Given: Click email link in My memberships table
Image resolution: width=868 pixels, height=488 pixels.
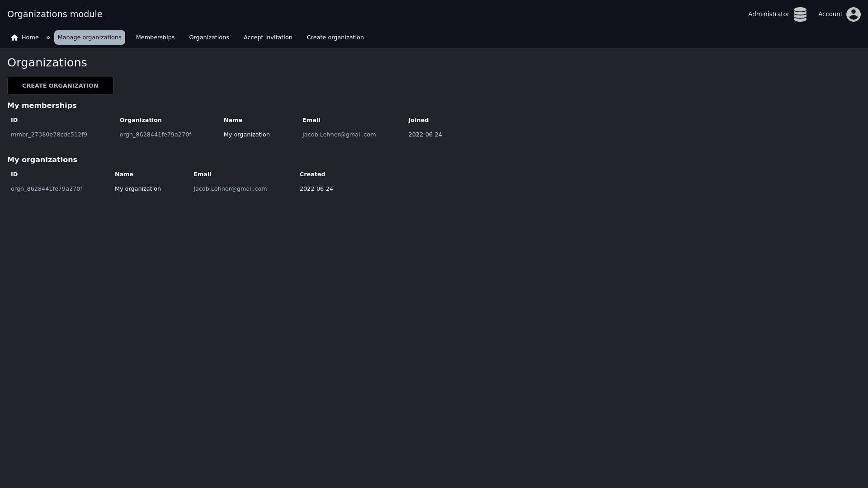Looking at the screenshot, I should click(339, 135).
